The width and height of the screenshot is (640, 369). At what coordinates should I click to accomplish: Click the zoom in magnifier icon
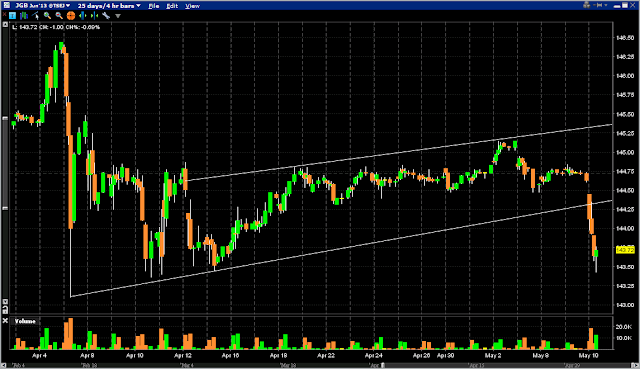pos(47,16)
